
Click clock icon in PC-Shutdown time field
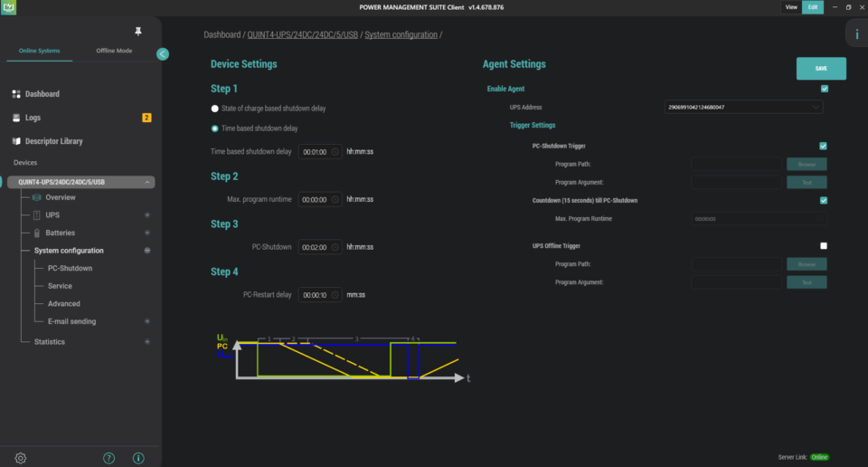click(335, 247)
